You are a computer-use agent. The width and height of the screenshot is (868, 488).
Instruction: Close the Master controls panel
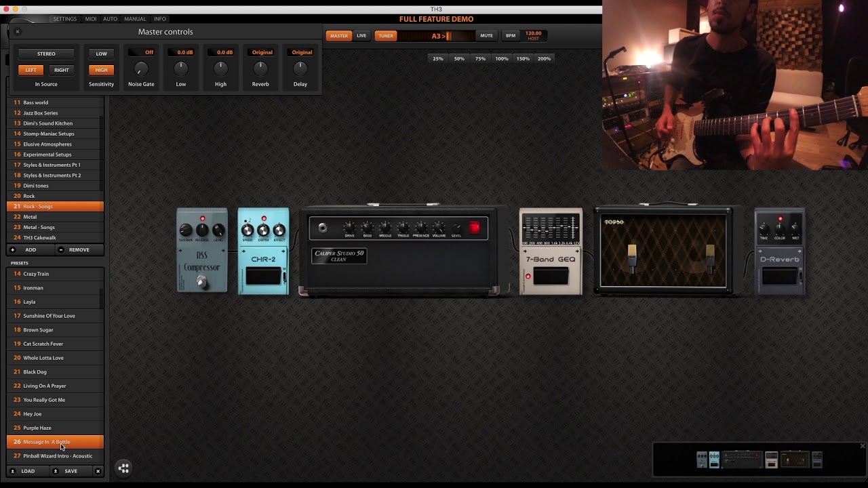pyautogui.click(x=18, y=31)
